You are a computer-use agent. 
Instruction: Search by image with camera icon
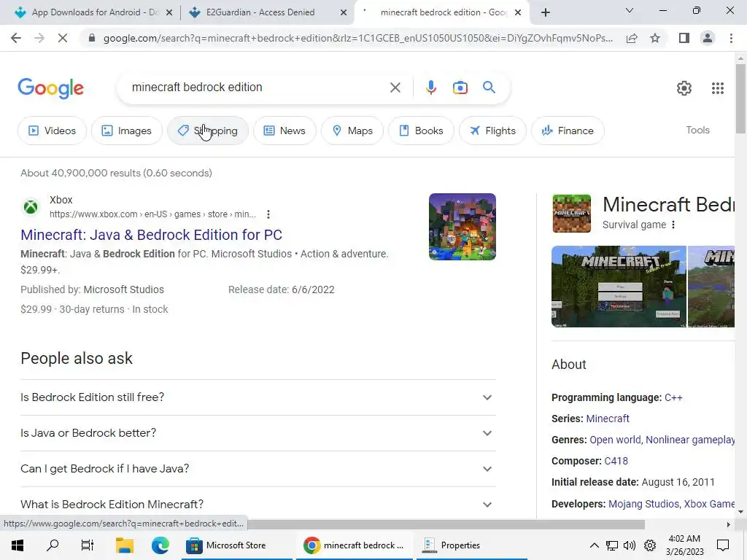click(460, 87)
